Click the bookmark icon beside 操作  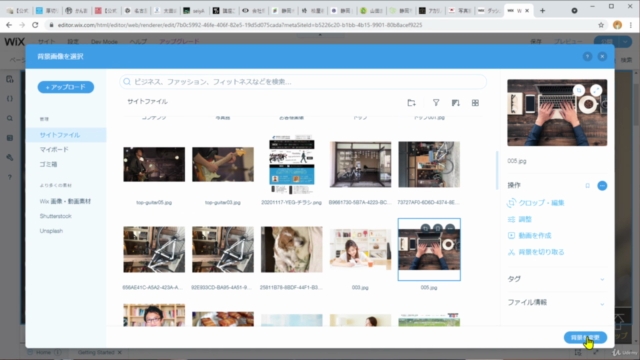click(x=587, y=186)
